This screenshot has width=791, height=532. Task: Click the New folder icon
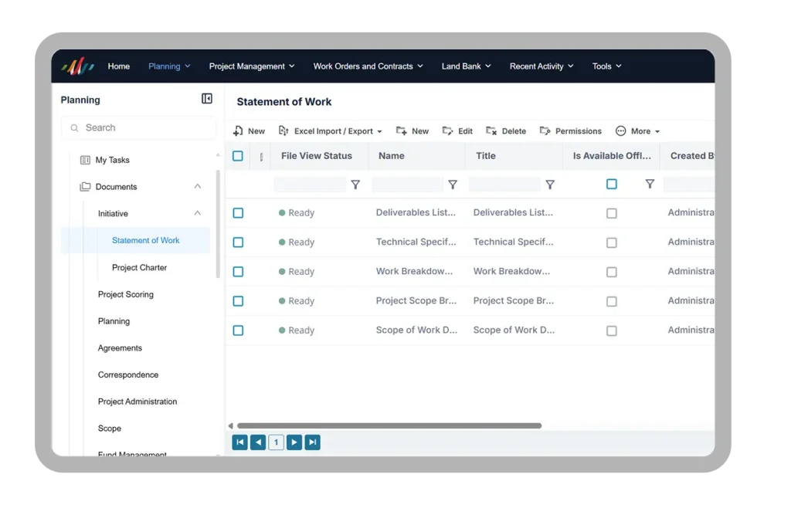402,131
